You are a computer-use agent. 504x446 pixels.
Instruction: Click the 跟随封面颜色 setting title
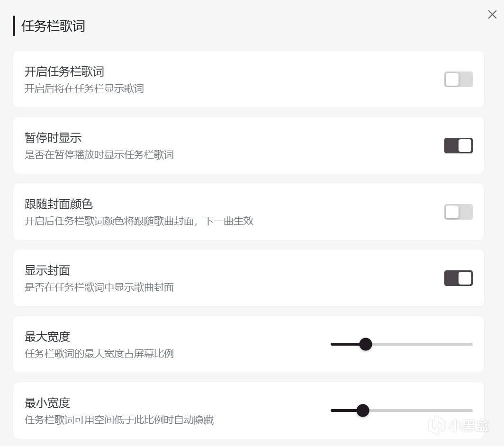[x=58, y=204]
